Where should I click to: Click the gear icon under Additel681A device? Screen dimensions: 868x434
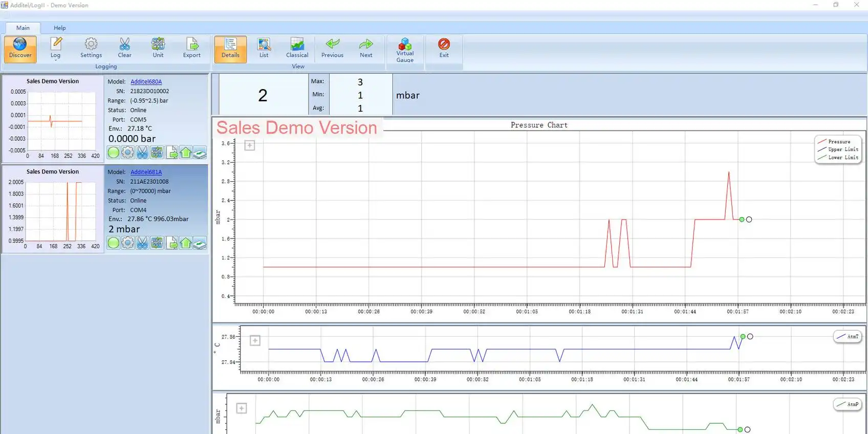click(x=128, y=243)
